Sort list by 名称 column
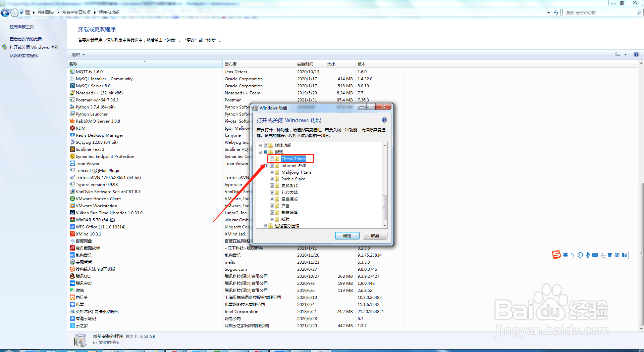 (x=145, y=64)
